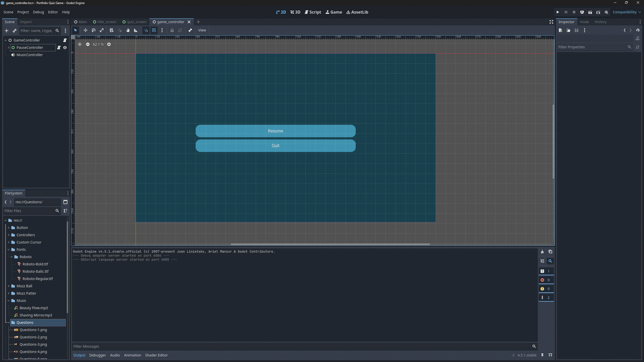Toggle visibility of PauseController node
Image resolution: width=644 pixels, height=362 pixels.
(x=65, y=48)
